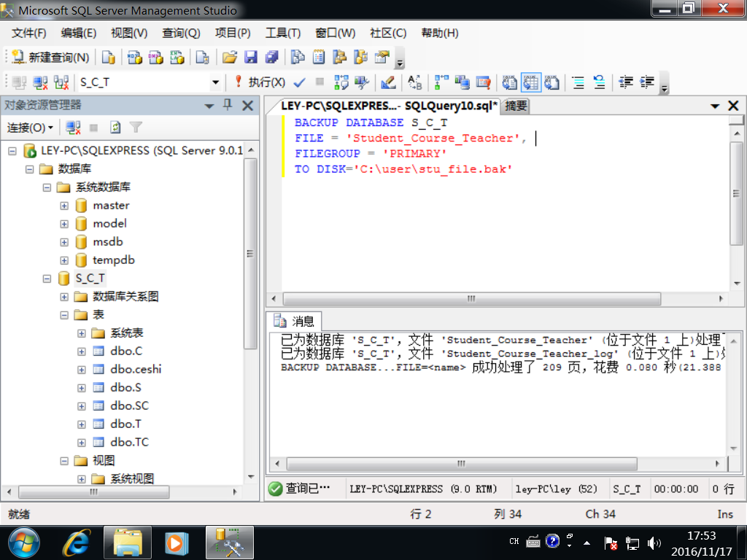Click the Parse query checkmark icon
The image size is (747, 560).
299,82
